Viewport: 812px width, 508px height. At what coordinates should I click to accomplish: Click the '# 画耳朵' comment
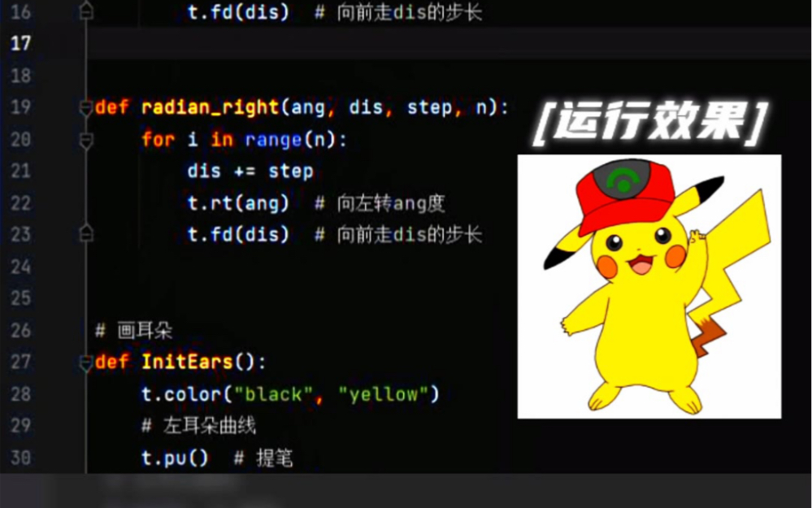coord(133,330)
